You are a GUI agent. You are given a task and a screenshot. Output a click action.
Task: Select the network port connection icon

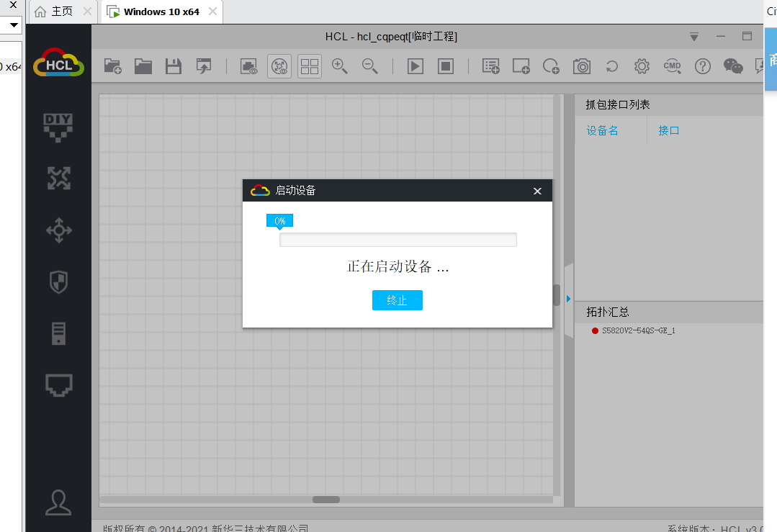click(58, 385)
